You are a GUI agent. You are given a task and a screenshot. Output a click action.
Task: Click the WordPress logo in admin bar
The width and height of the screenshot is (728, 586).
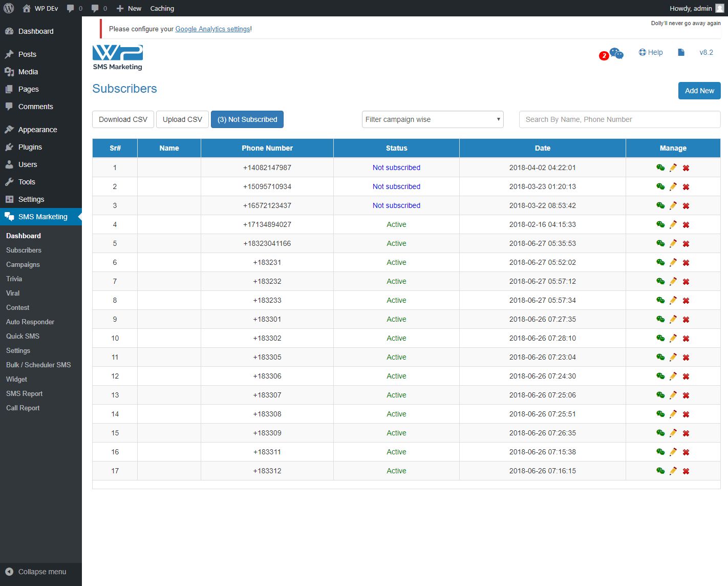(9, 8)
